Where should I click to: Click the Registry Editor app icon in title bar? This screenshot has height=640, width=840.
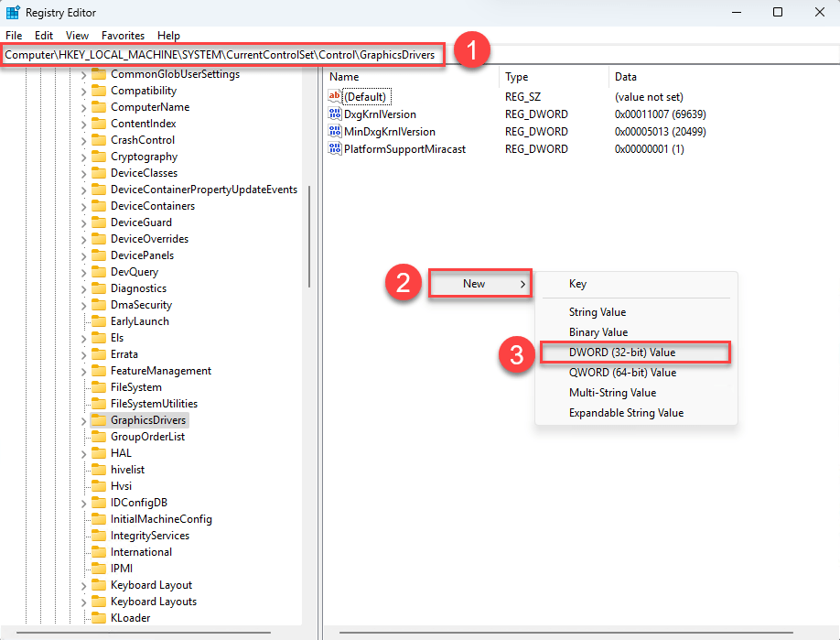[14, 13]
